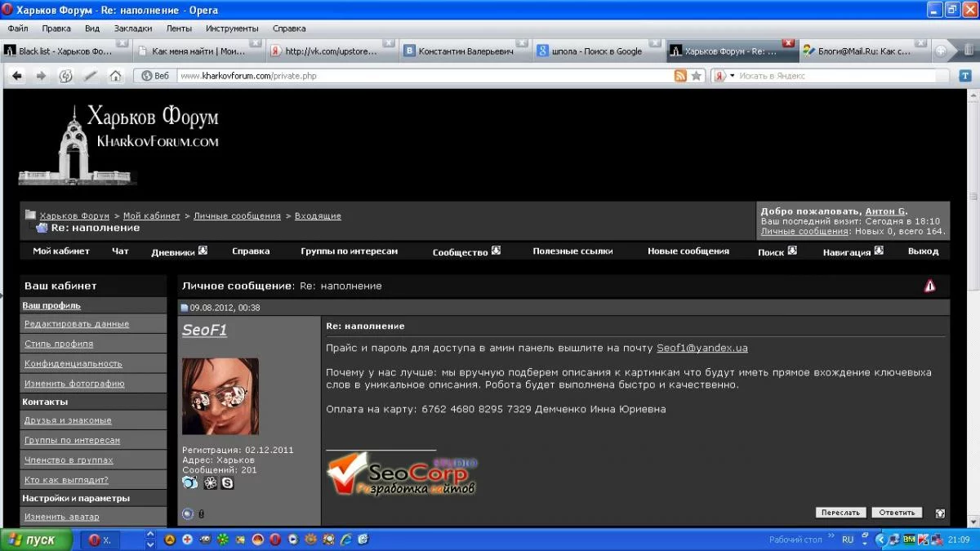Click the report message warning triangle icon
This screenshot has height=551, width=980.
929,286
